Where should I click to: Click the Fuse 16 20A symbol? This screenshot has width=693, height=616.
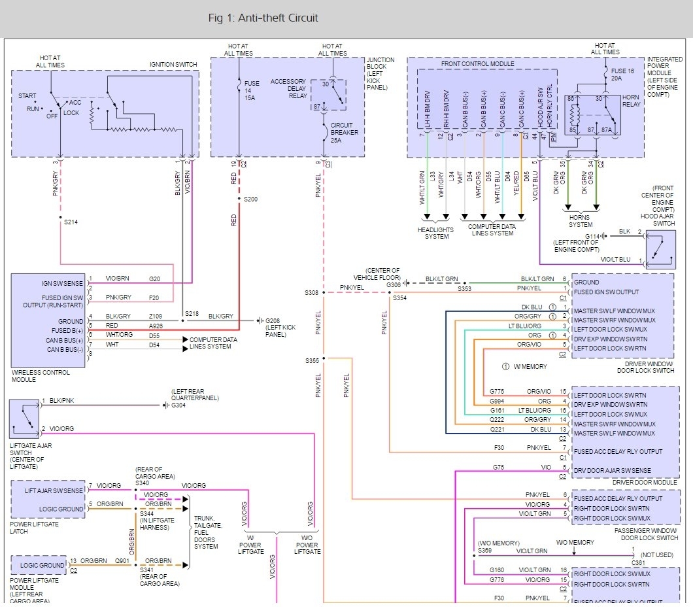(x=605, y=74)
